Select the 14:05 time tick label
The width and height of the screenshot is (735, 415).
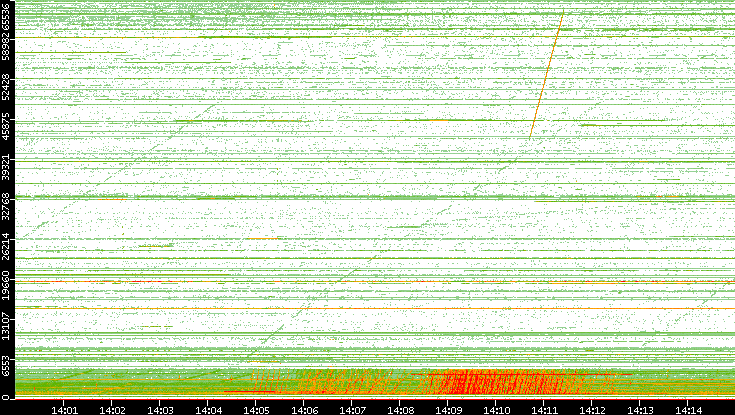256,409
